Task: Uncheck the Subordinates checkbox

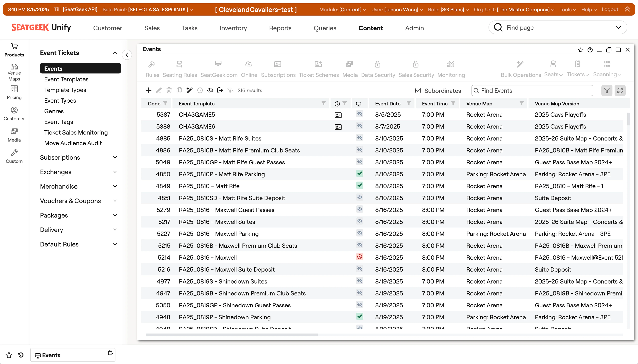Action: pyautogui.click(x=418, y=90)
